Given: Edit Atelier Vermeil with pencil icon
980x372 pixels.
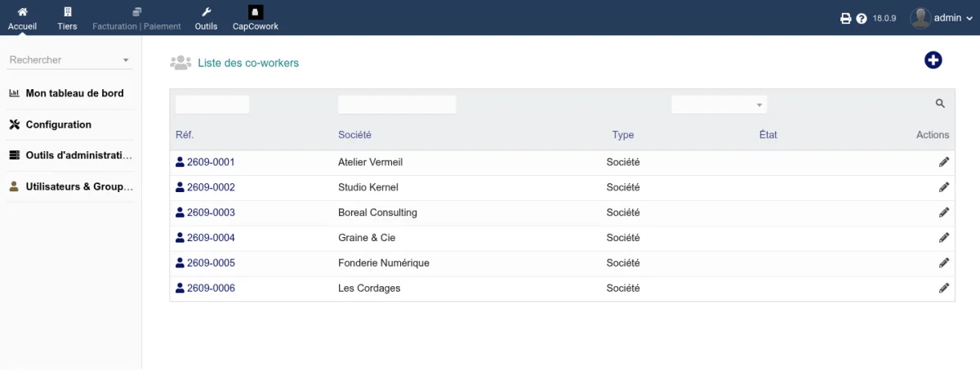Looking at the screenshot, I should click(x=944, y=162).
